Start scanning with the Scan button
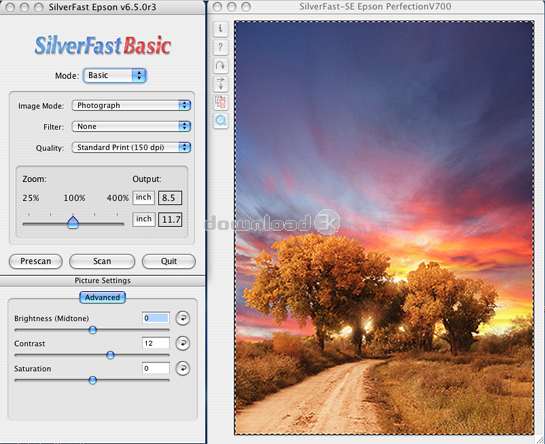Screen dimensions: 545x444 point(102,261)
